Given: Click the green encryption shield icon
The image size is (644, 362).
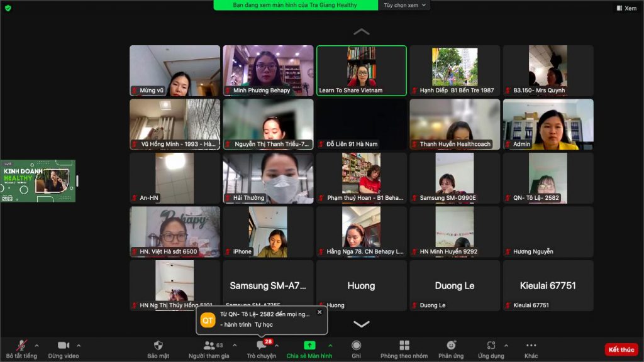Looking at the screenshot, I should [8, 8].
